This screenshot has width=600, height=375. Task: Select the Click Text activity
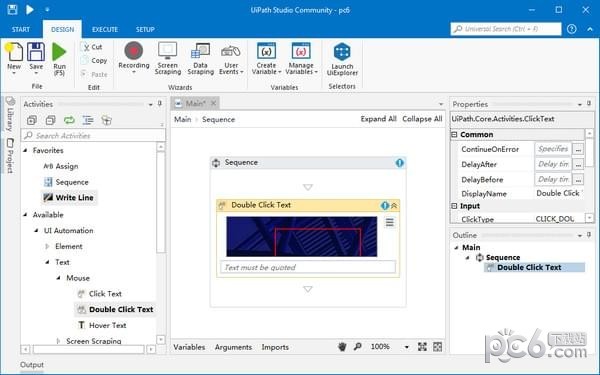tap(99, 294)
